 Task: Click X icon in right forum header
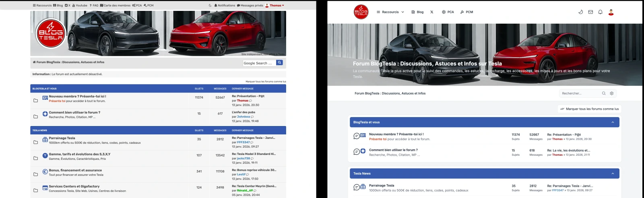click(x=432, y=12)
